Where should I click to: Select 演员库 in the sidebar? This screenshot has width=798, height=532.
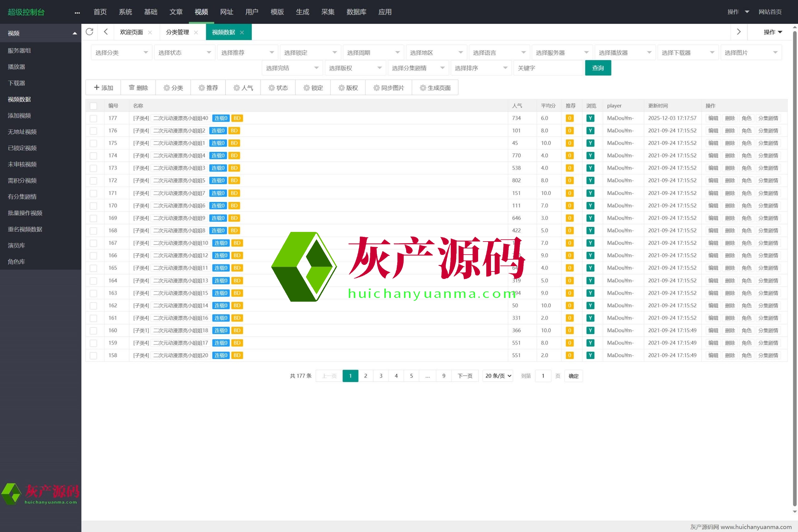tap(17, 245)
